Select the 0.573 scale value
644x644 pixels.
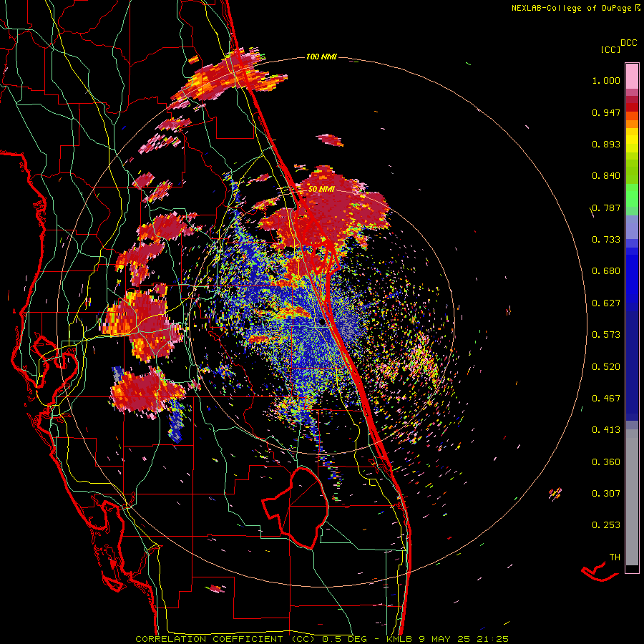pos(606,335)
